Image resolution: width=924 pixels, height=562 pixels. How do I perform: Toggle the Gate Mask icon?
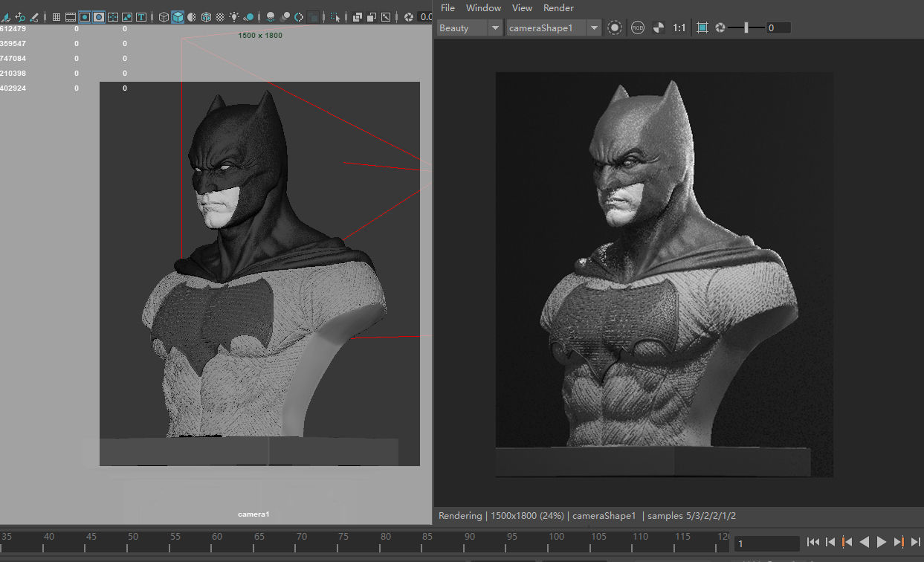tap(99, 16)
